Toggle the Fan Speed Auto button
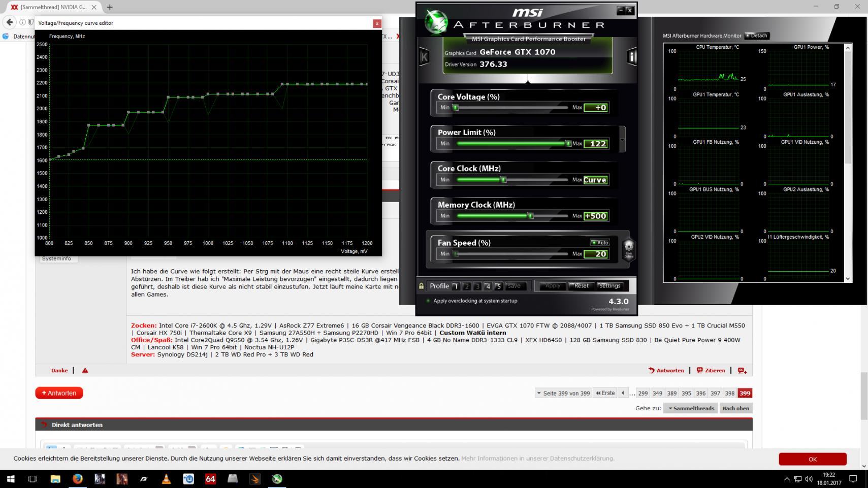The height and width of the screenshot is (488, 868). [x=600, y=242]
